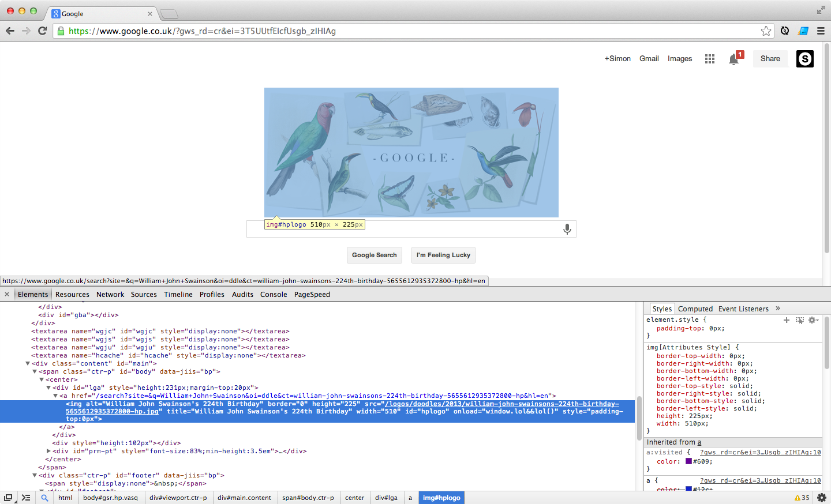The height and width of the screenshot is (504, 831).
Task: Open the Chrome hamburger menu
Action: tap(821, 31)
